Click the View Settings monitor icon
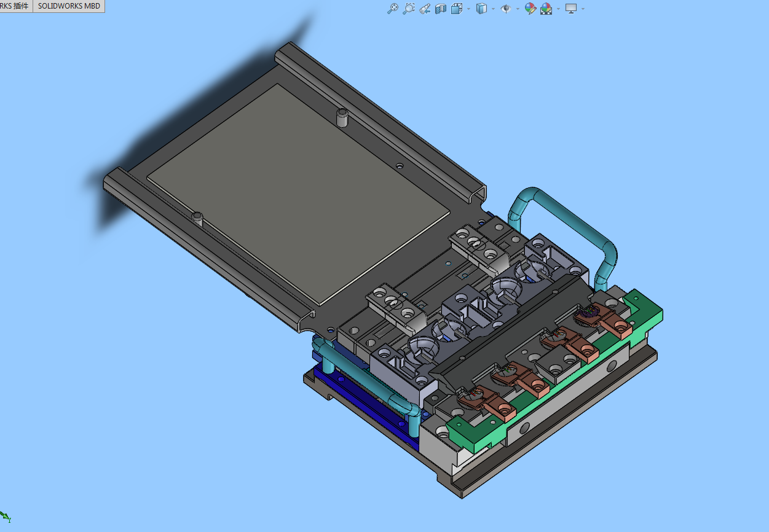 (571, 9)
